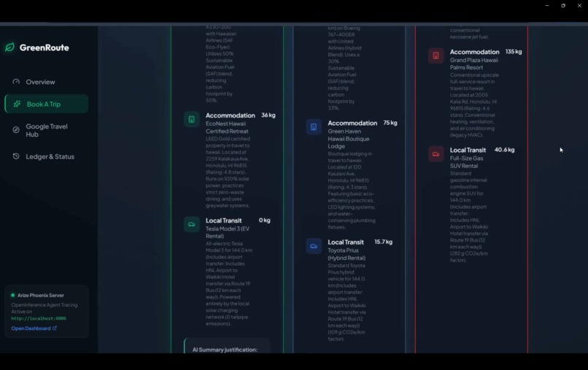Click the 15.7 kg Local Transit value
Screen dimensions: 588x370
click(x=383, y=242)
